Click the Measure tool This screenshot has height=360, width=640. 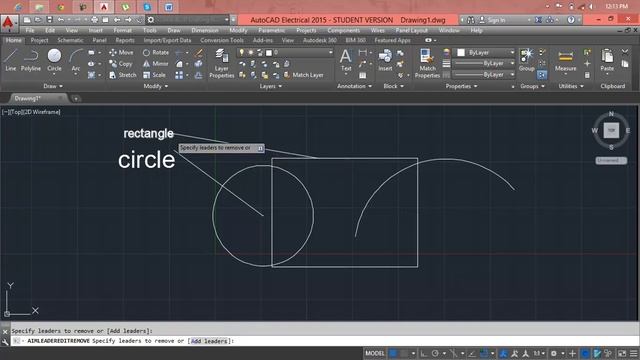[565, 60]
